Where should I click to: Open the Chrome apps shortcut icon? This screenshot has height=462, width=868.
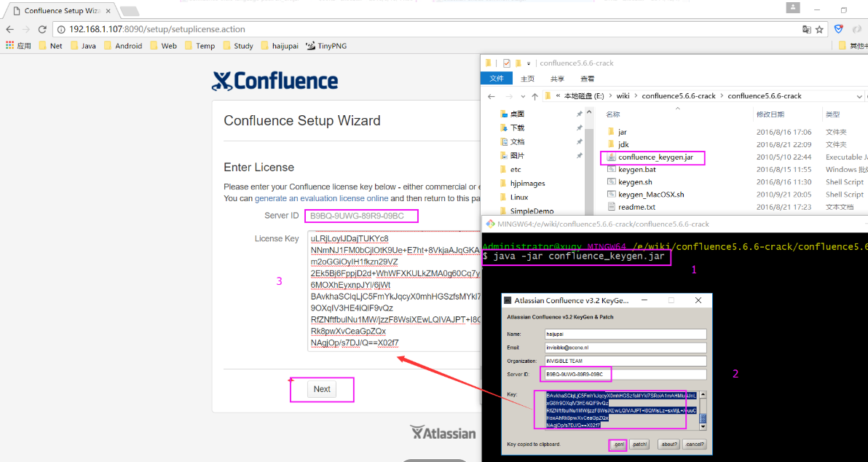coord(10,45)
